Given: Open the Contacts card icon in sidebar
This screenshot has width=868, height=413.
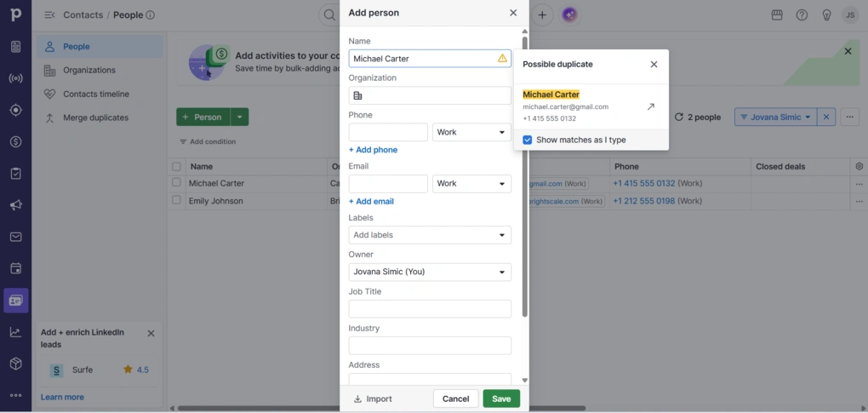Looking at the screenshot, I should (x=15, y=301).
